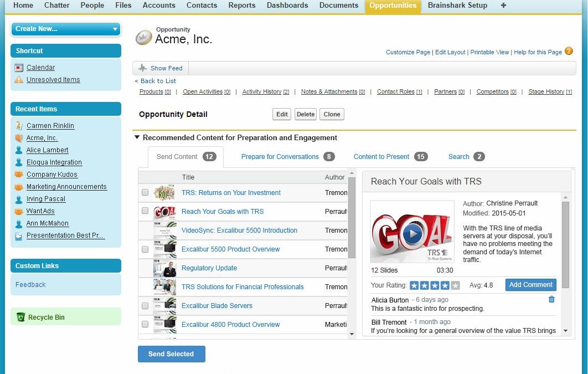Click the content list vertical scrollbar thumb
The height and width of the screenshot is (374, 588).
point(352,218)
